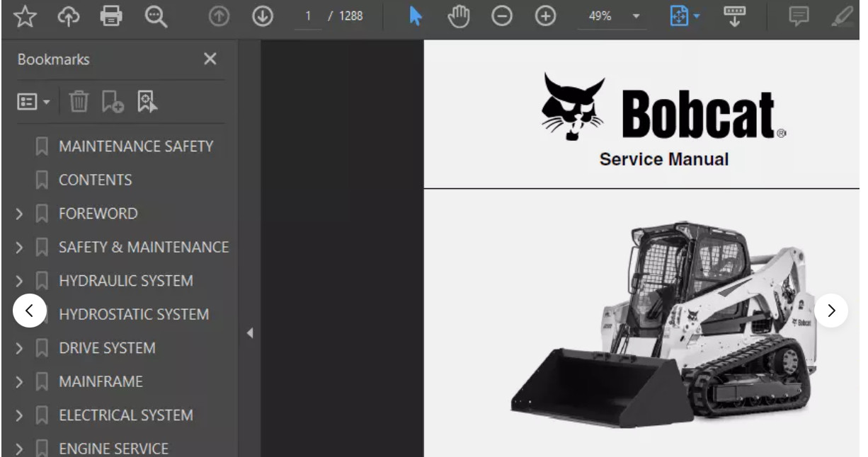
Task: Click the Bobcat logo on the cover
Action: tap(663, 106)
